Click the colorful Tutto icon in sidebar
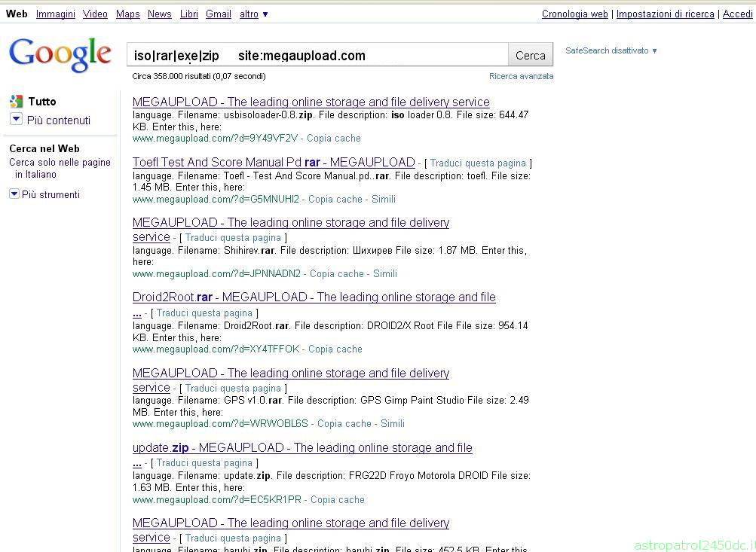Screen dimensions: 756x552 coord(16,101)
